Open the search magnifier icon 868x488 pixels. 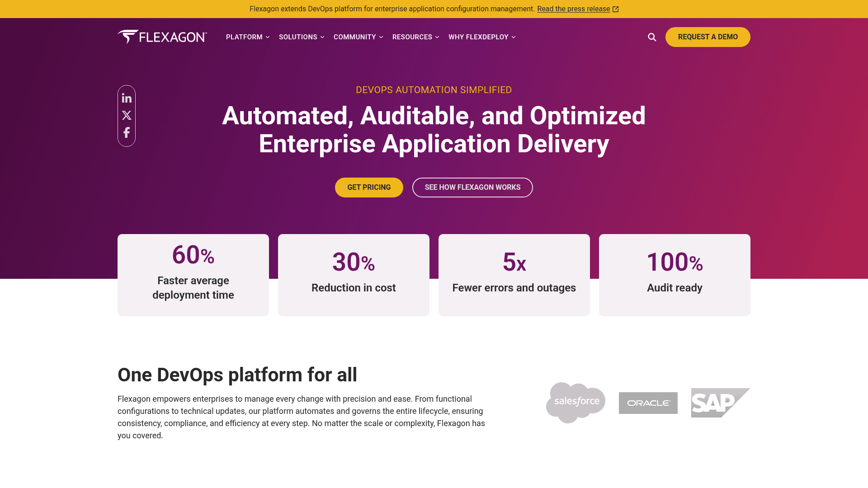click(x=651, y=37)
